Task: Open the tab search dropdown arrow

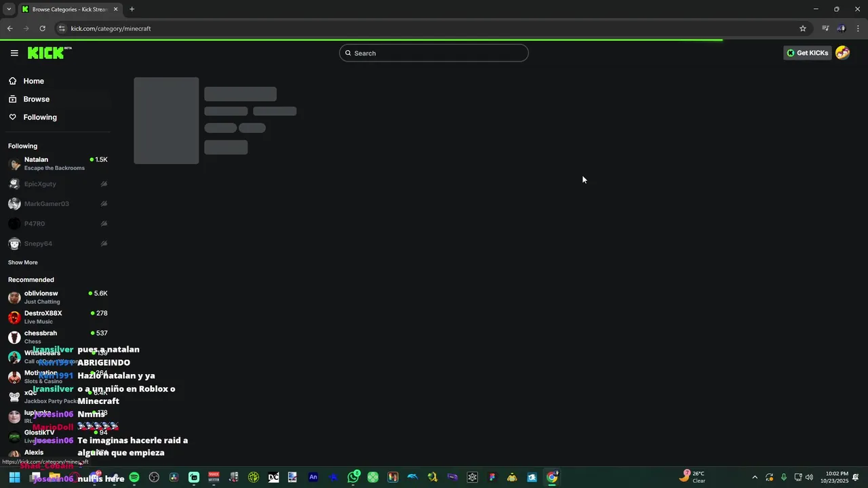Action: coord(9,9)
